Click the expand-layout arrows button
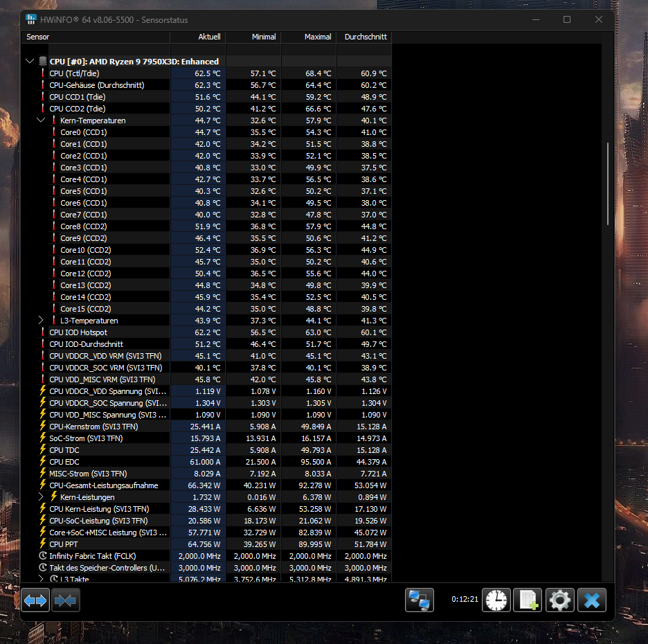The height and width of the screenshot is (644, 648). point(35,600)
